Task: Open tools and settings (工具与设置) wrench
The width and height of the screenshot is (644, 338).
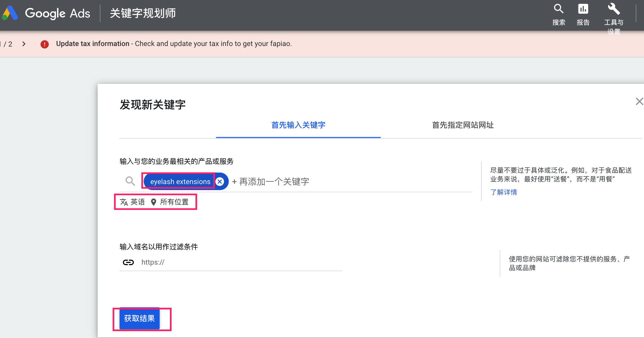Action: coord(614,9)
